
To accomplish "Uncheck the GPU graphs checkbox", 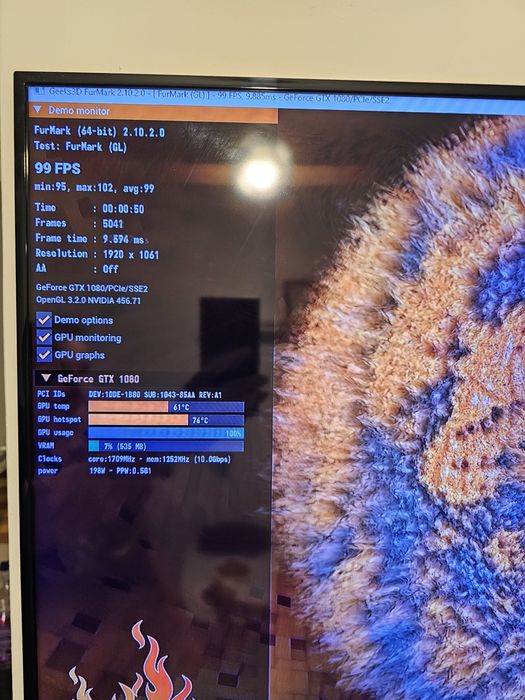I will (x=44, y=354).
